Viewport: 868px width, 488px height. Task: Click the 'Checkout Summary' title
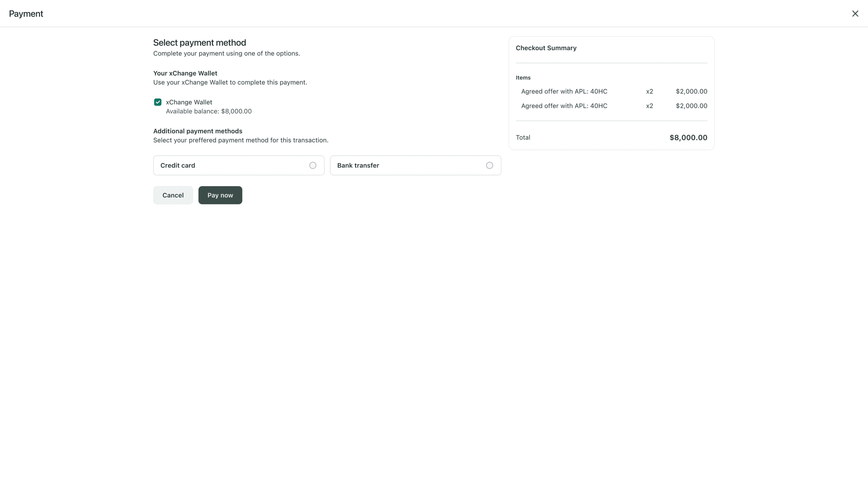click(546, 48)
